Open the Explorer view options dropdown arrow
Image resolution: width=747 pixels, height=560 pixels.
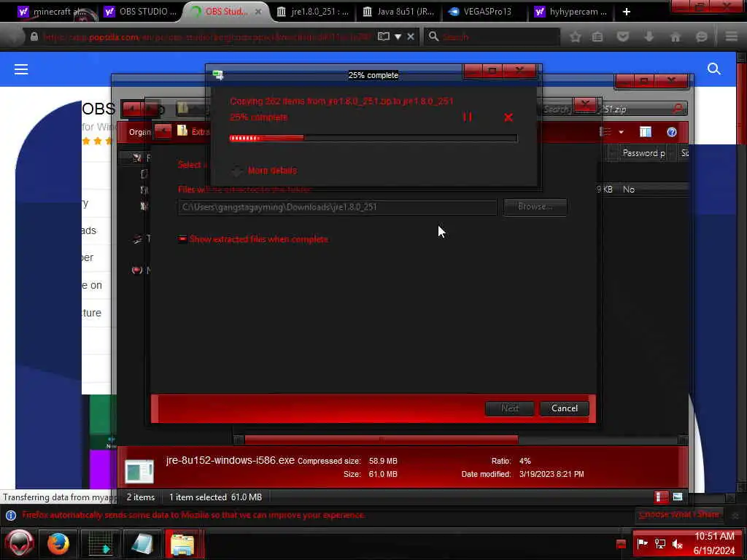tap(622, 132)
